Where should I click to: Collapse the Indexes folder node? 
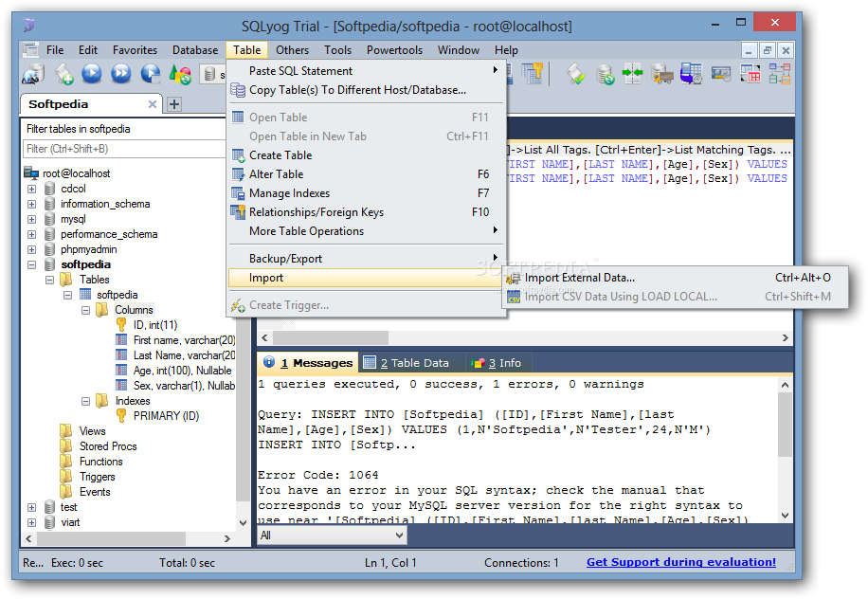point(86,401)
